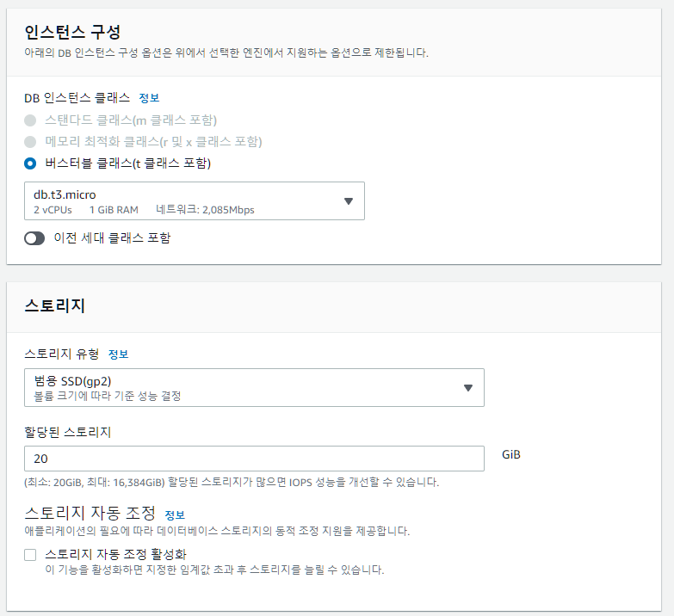The height and width of the screenshot is (616, 674).
Task: Open the db.t3.micro instance class dropdown
Action: coord(195,201)
